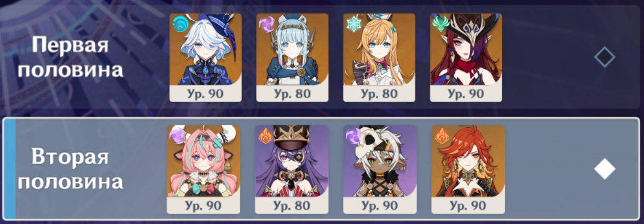The height and width of the screenshot is (224, 644).
Task: Click the Dendro element icon on masked character
Action: coord(440,24)
